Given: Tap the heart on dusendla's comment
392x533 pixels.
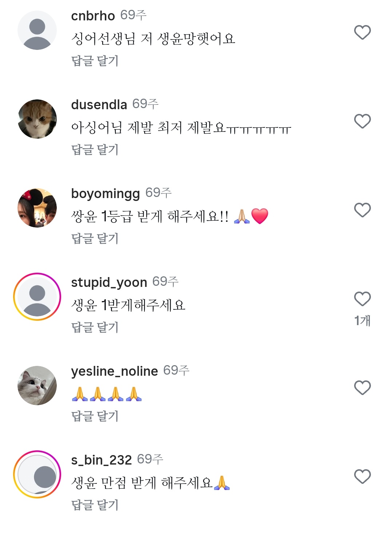Looking at the screenshot, I should click(x=362, y=121).
